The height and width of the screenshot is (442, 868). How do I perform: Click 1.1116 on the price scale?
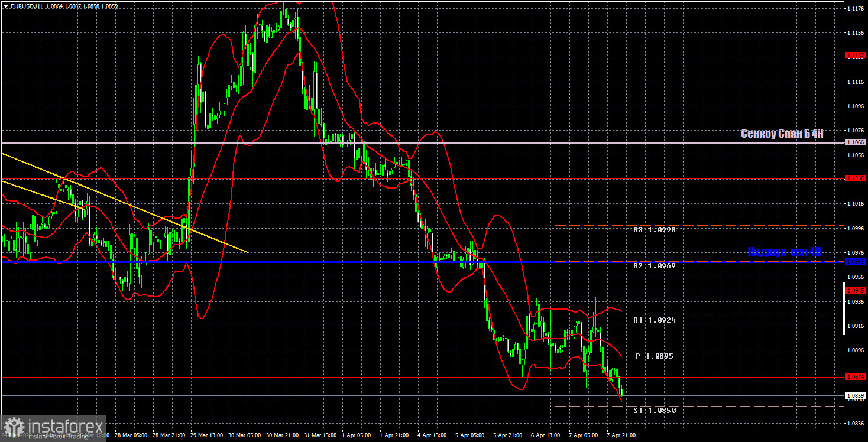pos(856,82)
